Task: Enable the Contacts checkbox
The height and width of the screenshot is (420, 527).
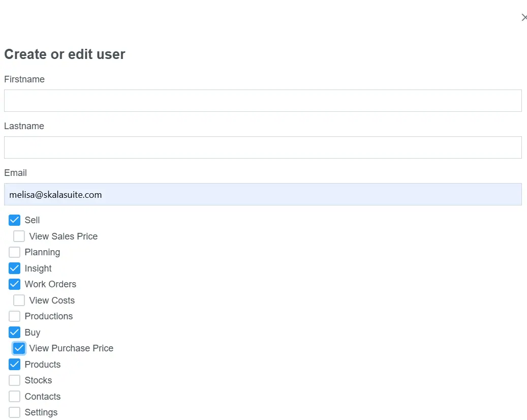Action: pyautogui.click(x=14, y=397)
